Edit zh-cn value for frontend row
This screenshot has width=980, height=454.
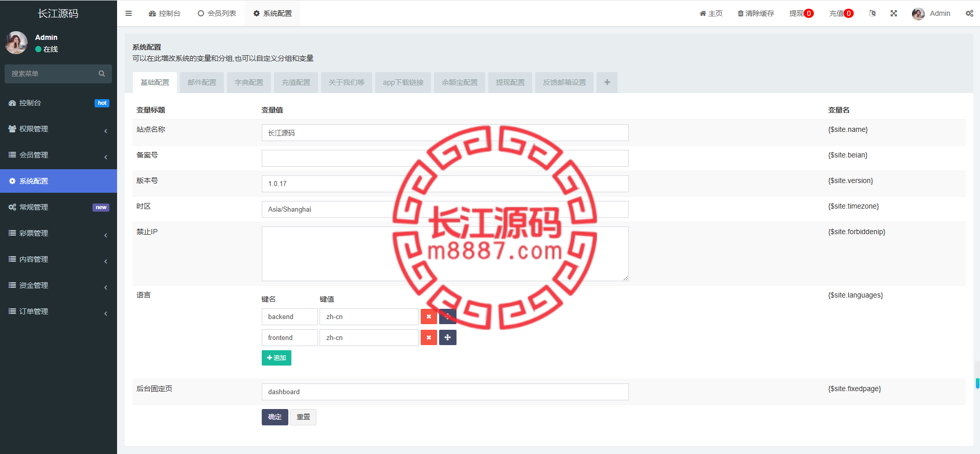369,337
